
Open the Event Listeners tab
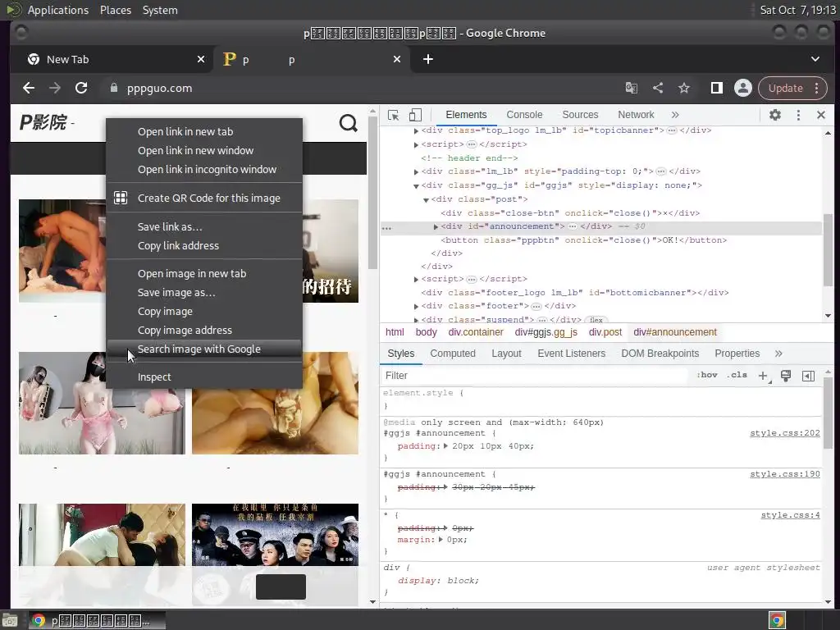pos(572,354)
